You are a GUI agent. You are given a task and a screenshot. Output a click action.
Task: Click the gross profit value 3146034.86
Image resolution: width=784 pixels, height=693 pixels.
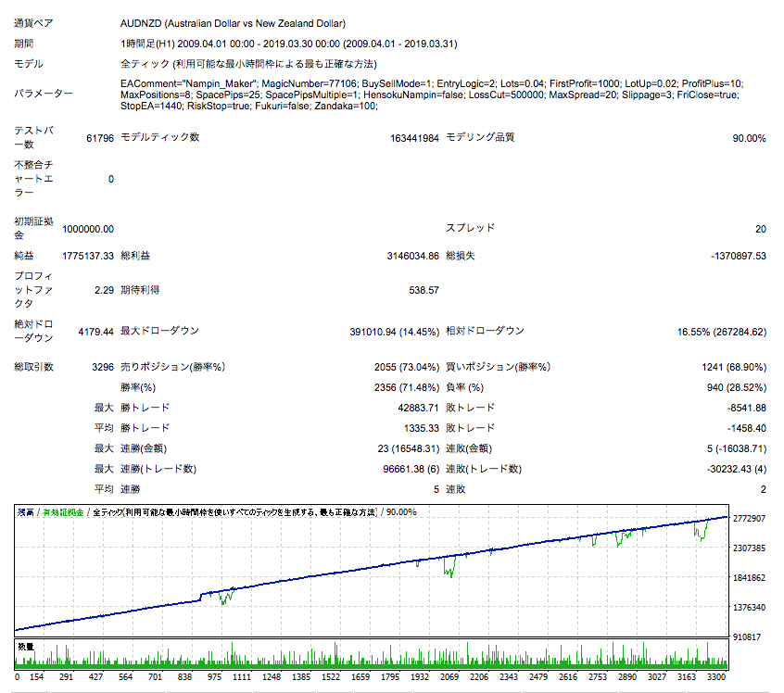413,256
